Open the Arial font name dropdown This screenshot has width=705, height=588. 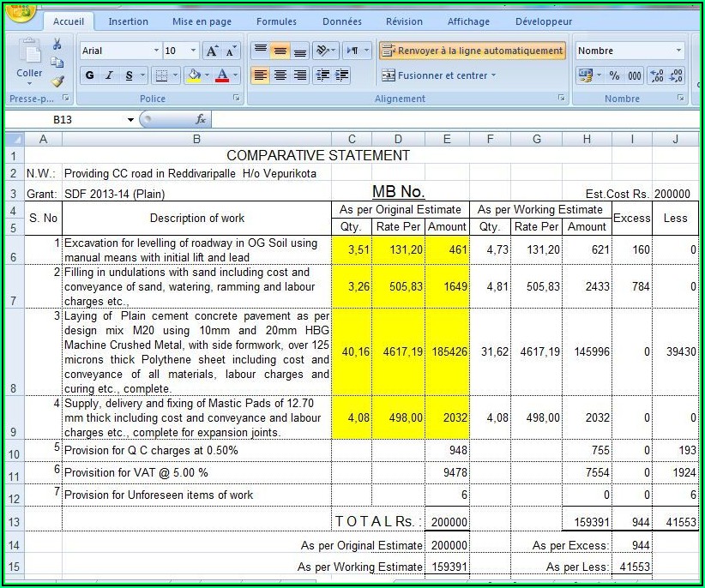[x=156, y=51]
